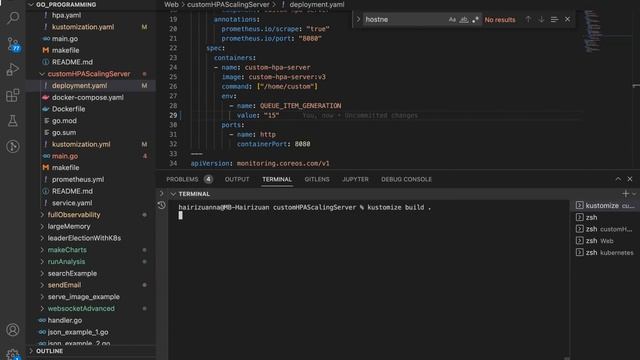Toggle Use Regular Expression in find widget
The width and height of the screenshot is (640, 360).
point(475,20)
